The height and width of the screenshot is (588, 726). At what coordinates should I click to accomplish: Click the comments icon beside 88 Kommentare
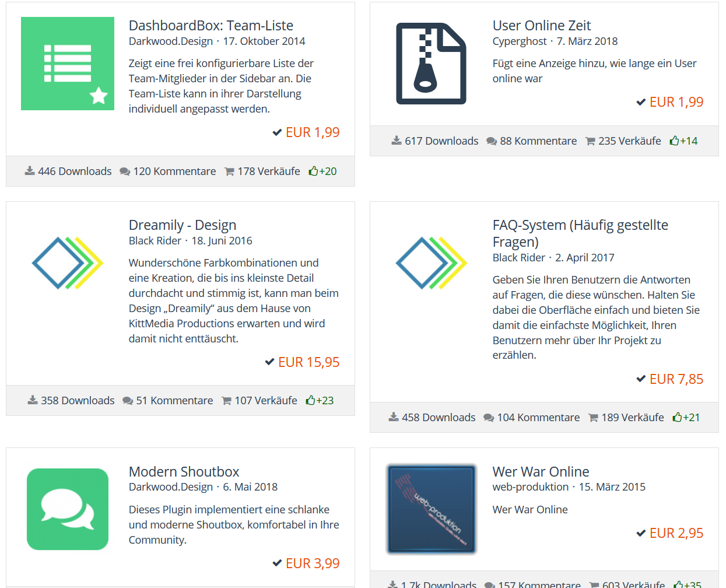tap(492, 141)
